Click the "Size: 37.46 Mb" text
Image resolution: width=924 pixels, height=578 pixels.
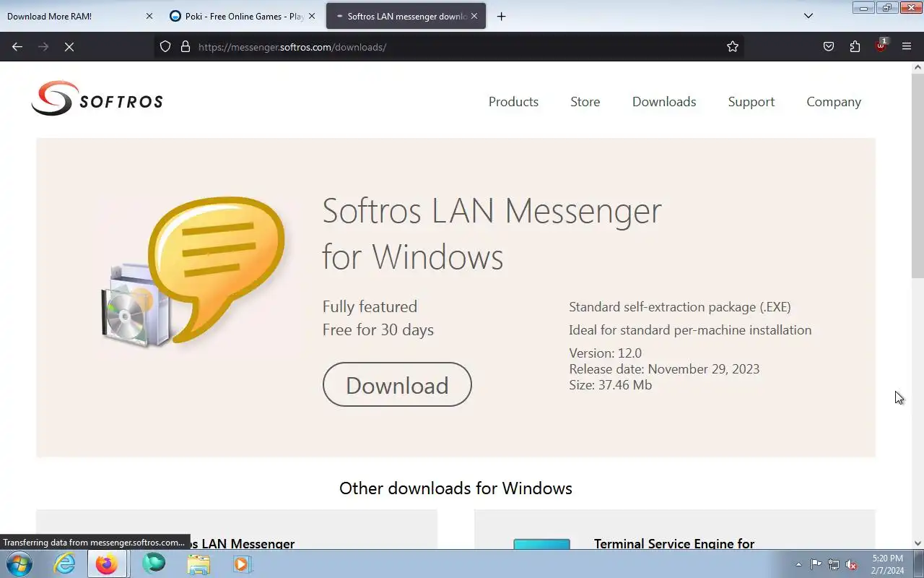[610, 385]
